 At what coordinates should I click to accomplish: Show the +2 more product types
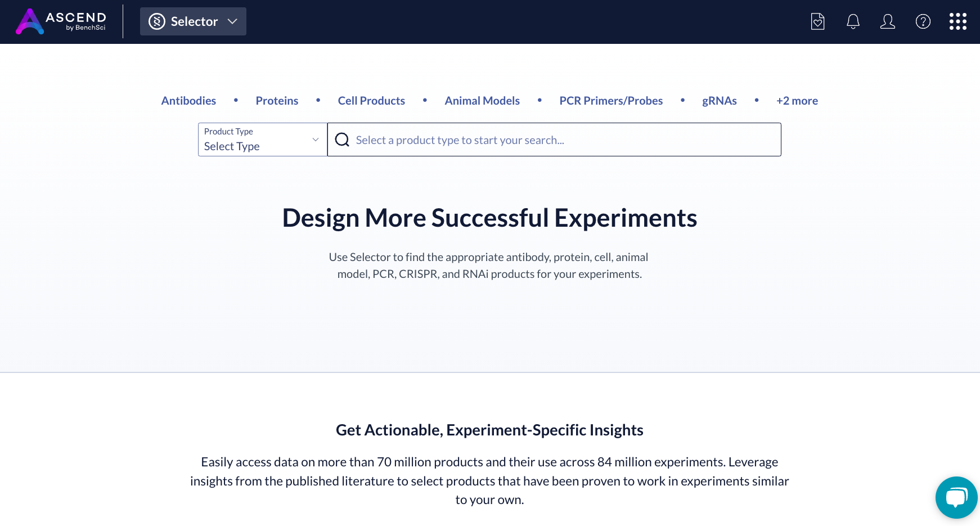797,101
